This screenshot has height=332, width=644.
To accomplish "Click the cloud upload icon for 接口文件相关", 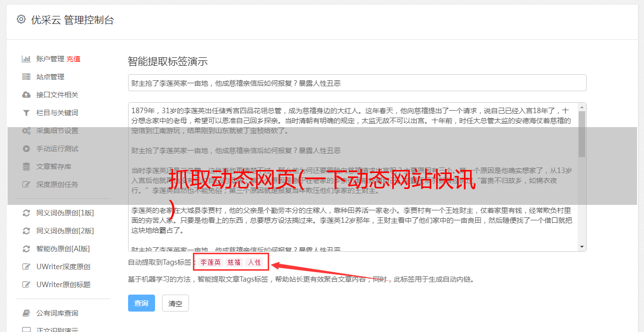I will coord(26,95).
